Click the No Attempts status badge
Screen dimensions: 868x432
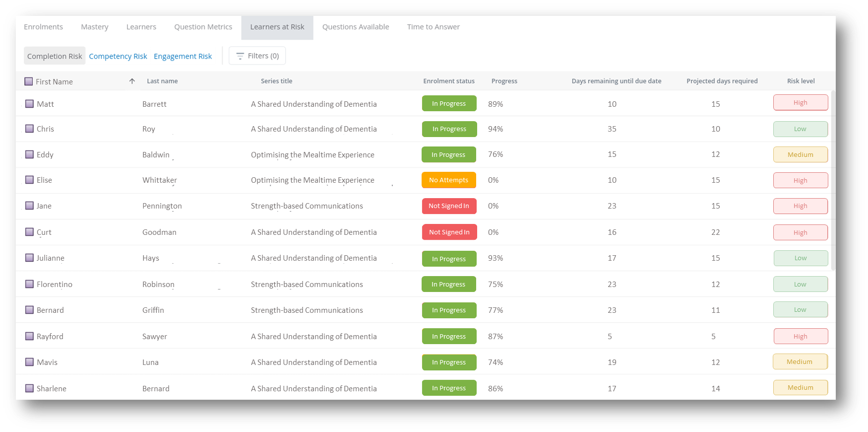click(448, 180)
